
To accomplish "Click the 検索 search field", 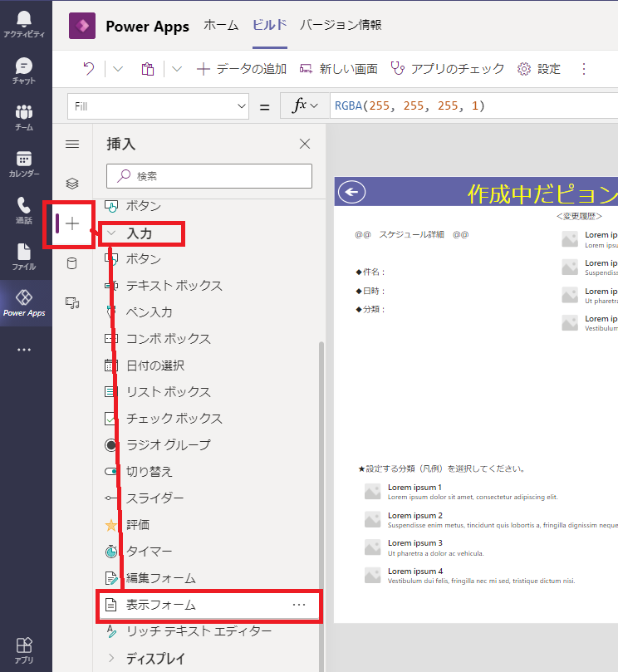I will click(209, 176).
